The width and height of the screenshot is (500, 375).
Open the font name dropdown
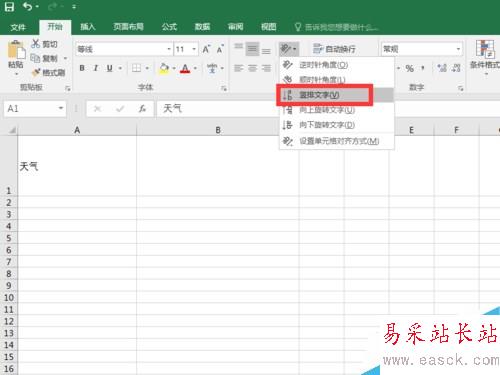(169, 49)
